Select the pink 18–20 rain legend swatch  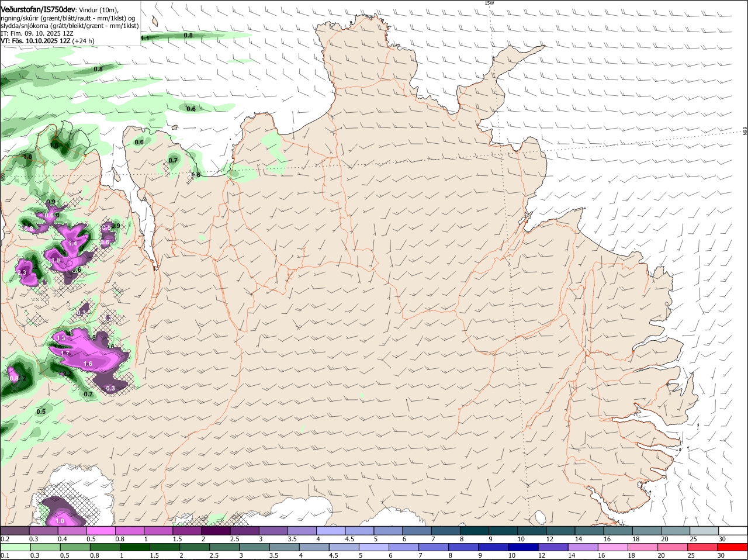tap(643, 547)
